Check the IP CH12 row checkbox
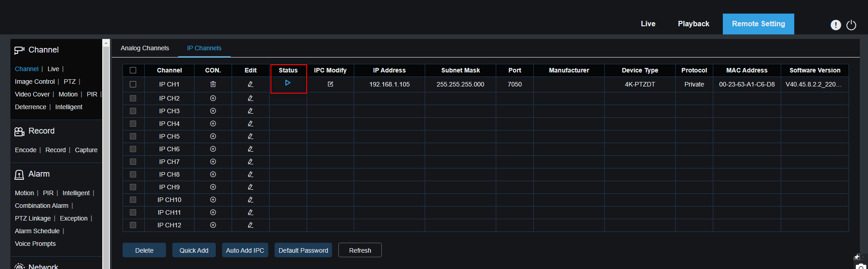Image resolution: width=868 pixels, height=269 pixels. click(x=133, y=225)
